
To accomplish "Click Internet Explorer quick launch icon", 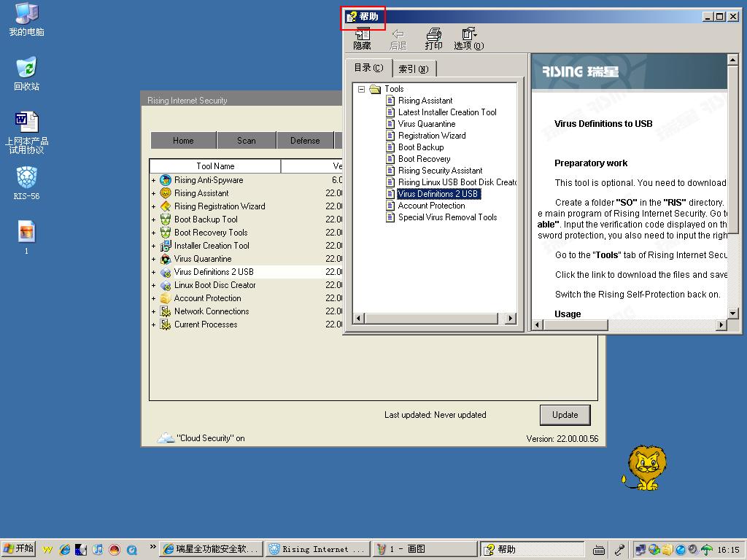I will coord(64,550).
